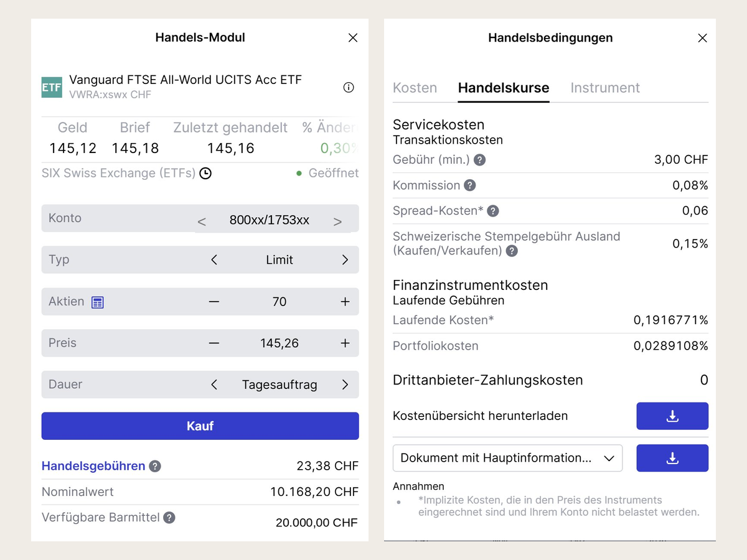Click the Tagesauftrag duration value

coord(280,385)
